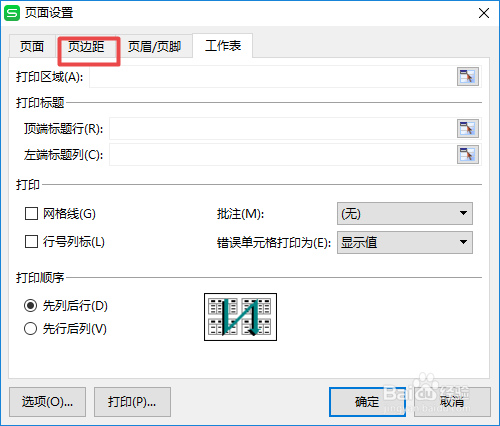Focus the 顶端标题行(R) input field
Screen dimensions: 500x426
[283, 128]
